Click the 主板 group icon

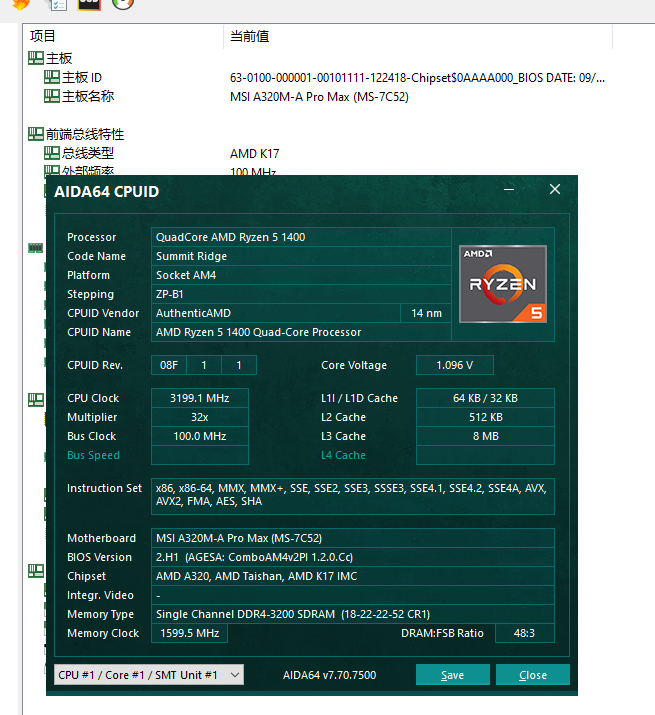click(x=36, y=58)
